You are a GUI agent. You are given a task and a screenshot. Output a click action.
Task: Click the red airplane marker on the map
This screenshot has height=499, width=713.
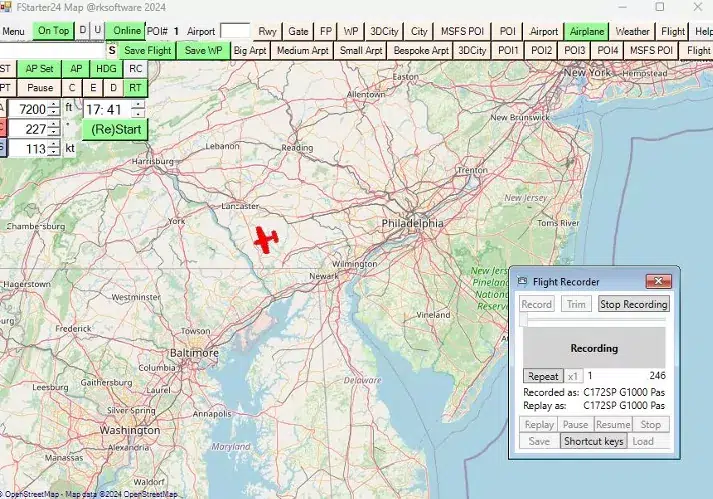tap(265, 239)
